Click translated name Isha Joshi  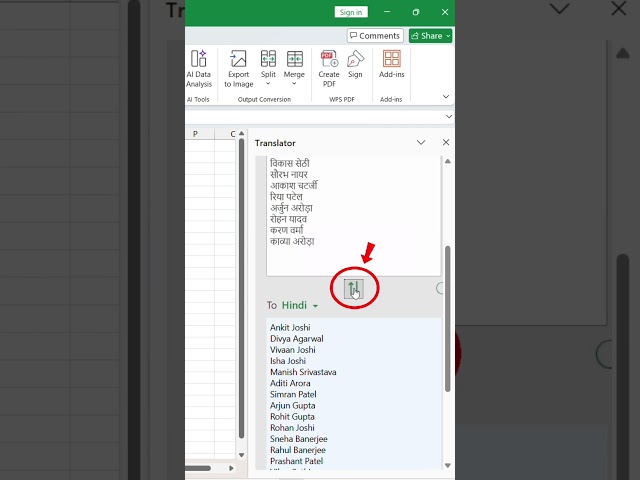(288, 361)
